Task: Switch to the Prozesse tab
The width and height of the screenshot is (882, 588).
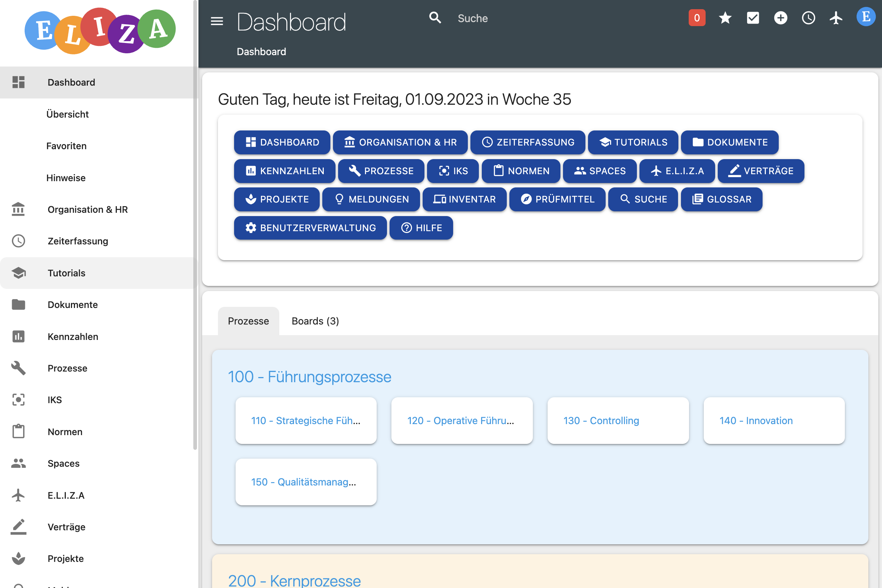Action: 248,321
